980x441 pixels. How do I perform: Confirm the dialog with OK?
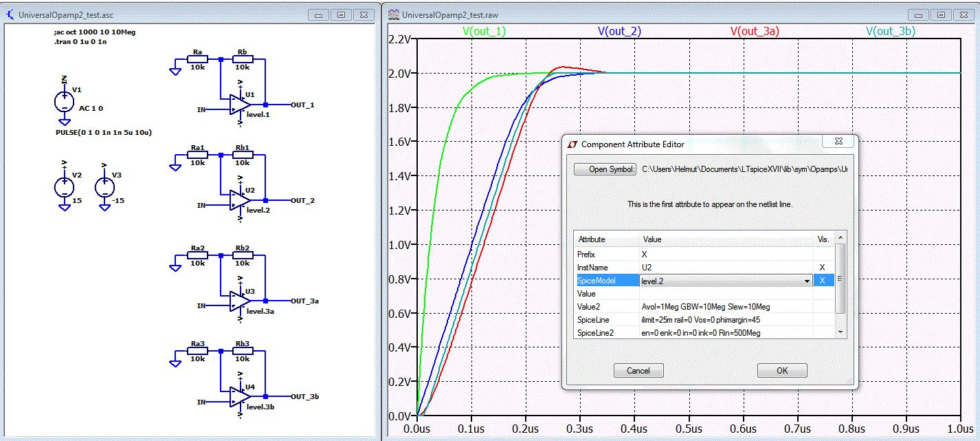point(781,370)
